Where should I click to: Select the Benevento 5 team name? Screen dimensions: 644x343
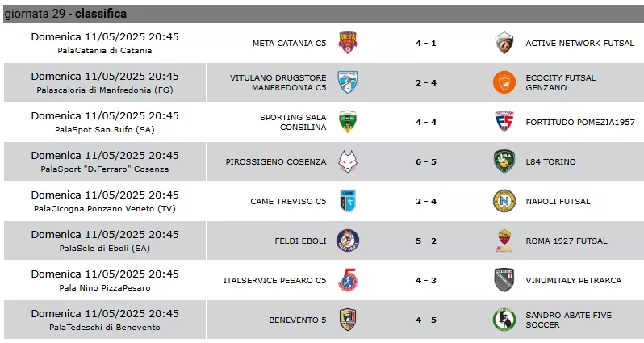pyautogui.click(x=297, y=320)
